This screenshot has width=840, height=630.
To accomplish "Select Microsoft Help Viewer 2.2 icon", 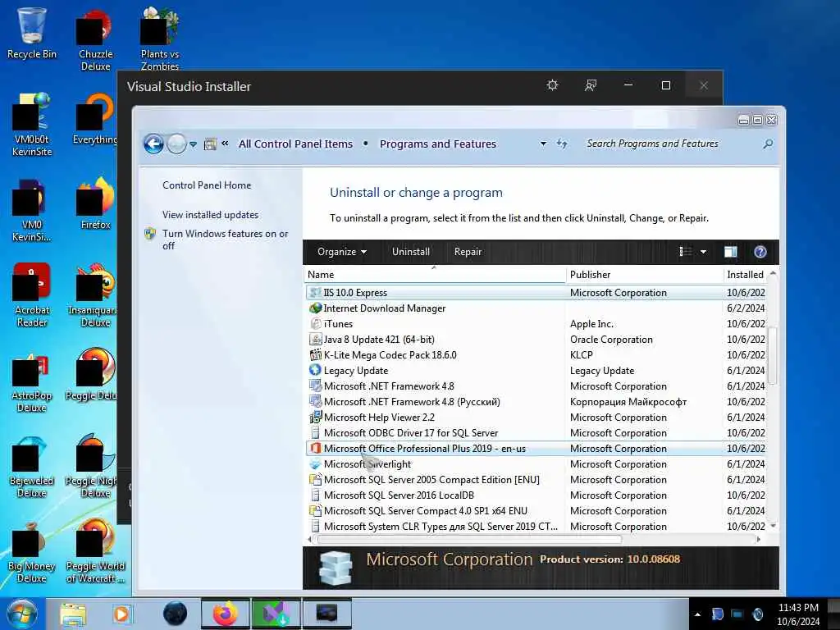I will pos(316,417).
